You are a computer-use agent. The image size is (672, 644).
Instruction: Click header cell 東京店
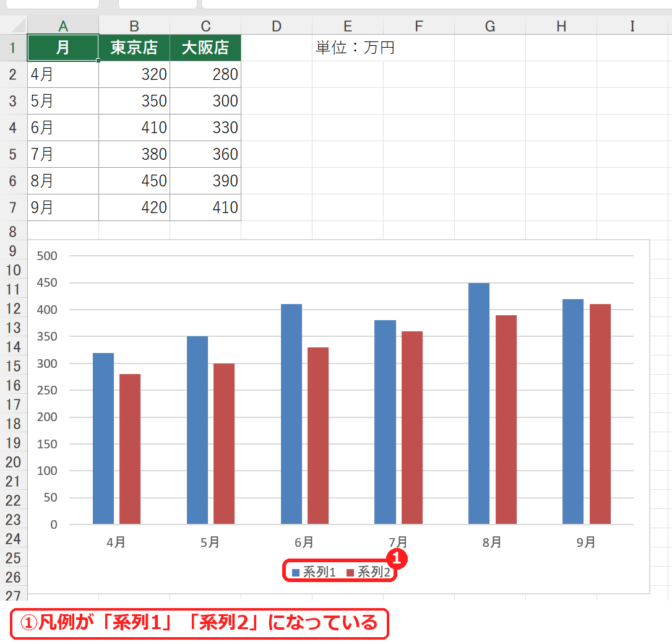134,48
